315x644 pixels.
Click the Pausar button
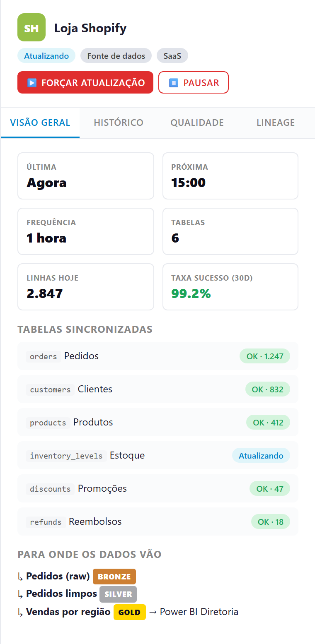click(x=194, y=82)
